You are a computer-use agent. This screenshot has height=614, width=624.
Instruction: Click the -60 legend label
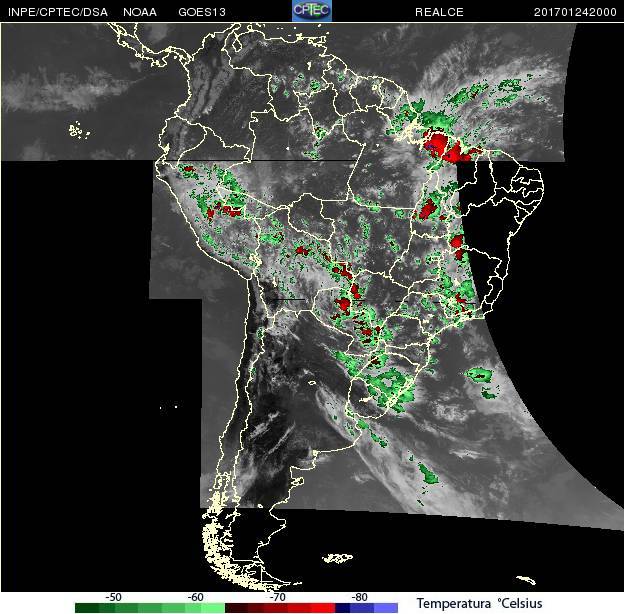click(195, 597)
